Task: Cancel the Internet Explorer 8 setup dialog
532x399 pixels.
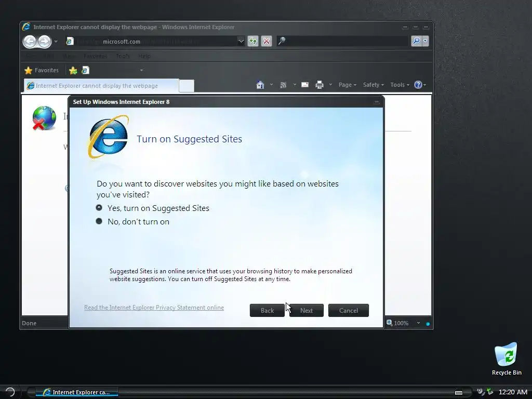Action: pyautogui.click(x=349, y=311)
